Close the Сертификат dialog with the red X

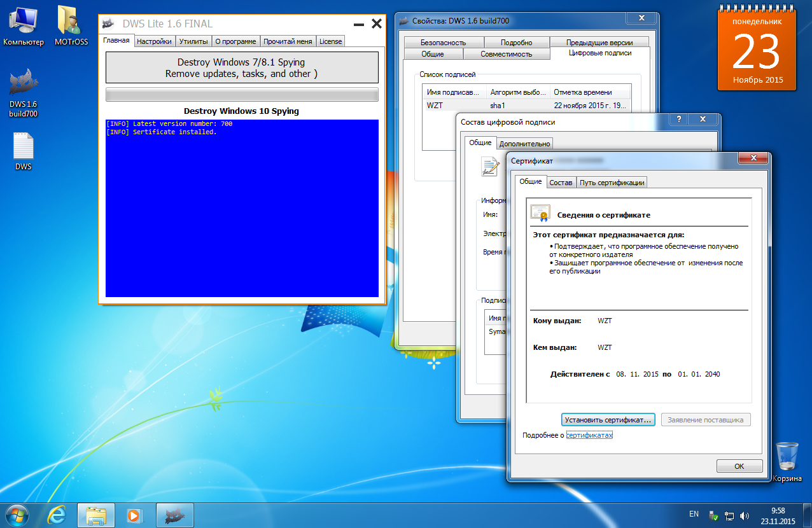pyautogui.click(x=753, y=158)
